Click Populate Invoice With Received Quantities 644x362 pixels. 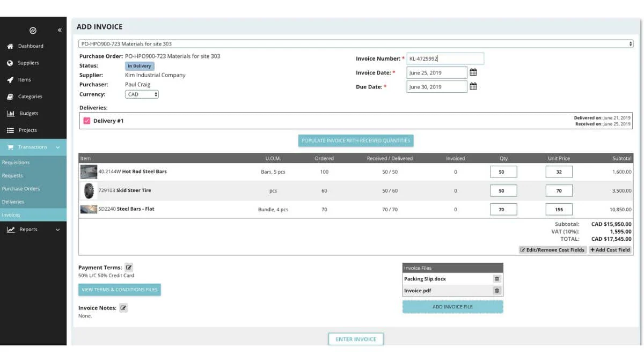(x=356, y=141)
